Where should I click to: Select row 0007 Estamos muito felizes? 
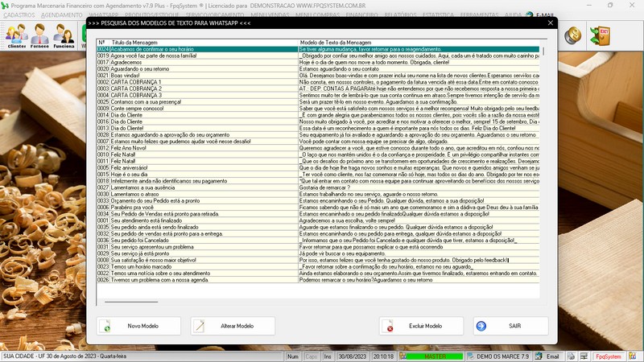pos(318,142)
